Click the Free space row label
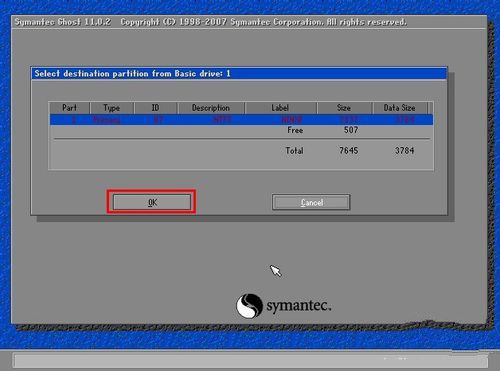Screen dimensions: 500x371 pyautogui.click(x=295, y=130)
